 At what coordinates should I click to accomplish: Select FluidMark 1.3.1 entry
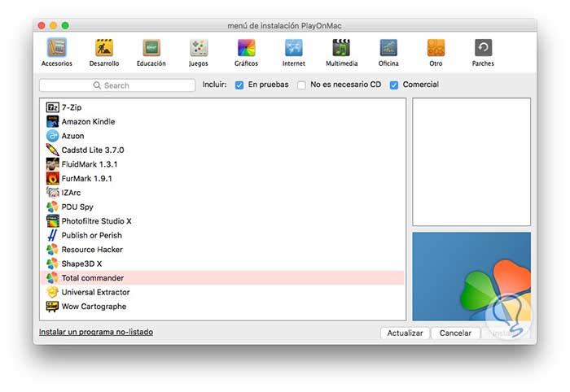pos(90,164)
